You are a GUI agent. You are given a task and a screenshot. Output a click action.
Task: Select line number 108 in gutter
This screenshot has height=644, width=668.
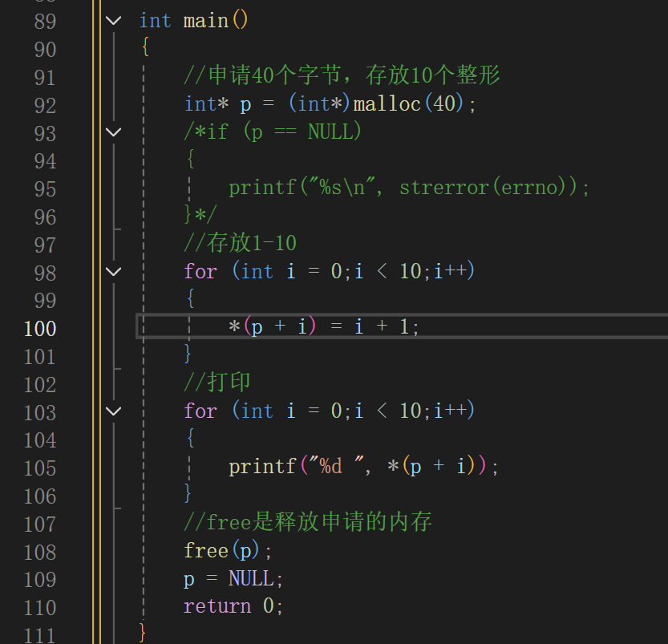click(x=40, y=553)
